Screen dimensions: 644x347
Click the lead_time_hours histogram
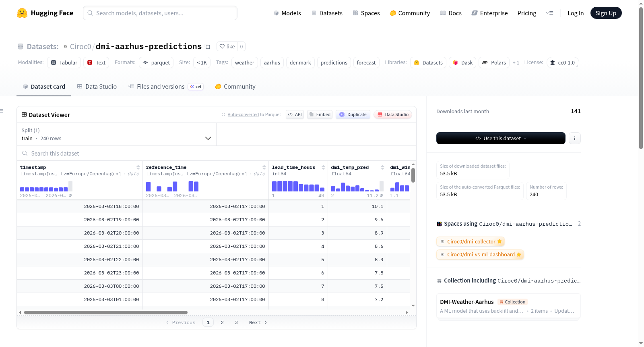pyautogui.click(x=298, y=186)
